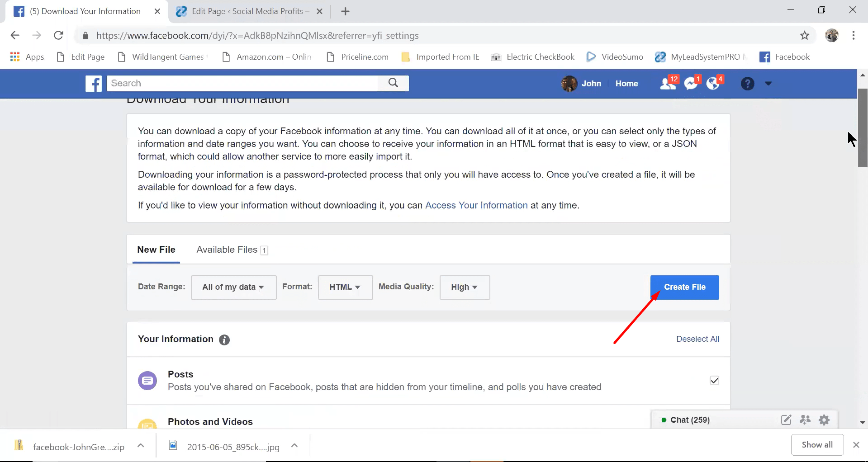The width and height of the screenshot is (868, 462).
Task: Open the VideoSumo bookmark
Action: [x=615, y=57]
